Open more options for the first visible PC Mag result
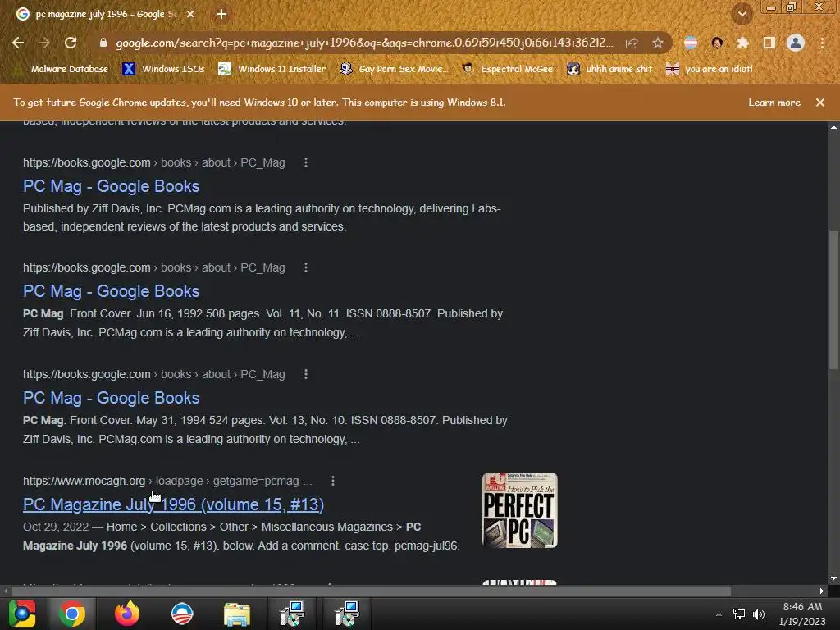840x630 pixels. point(306,162)
